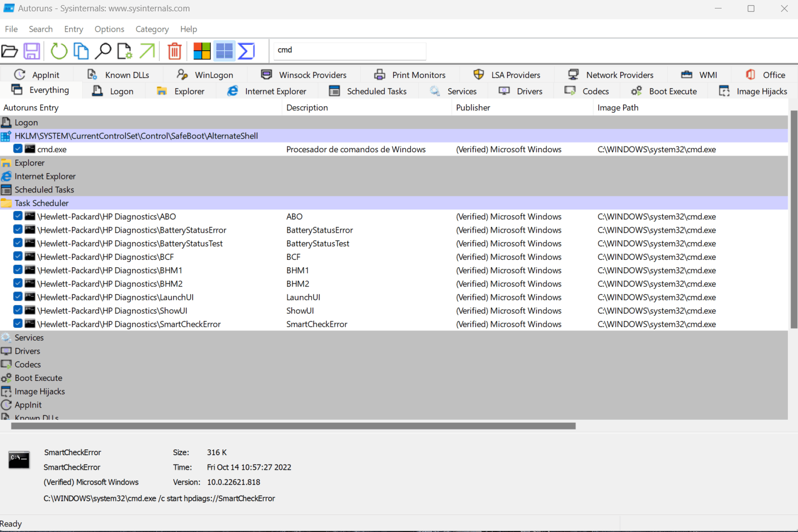This screenshot has width=798, height=532.
Task: Select the Image Hijacks section row in the list
Action: click(394, 391)
